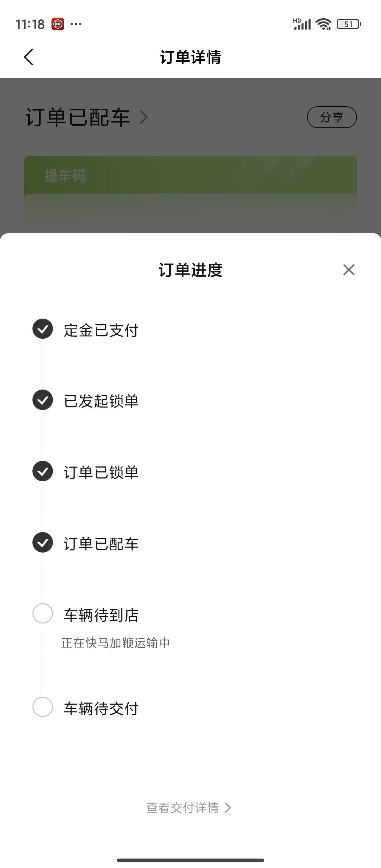Tap the red bank notification icon
Screen dimensions: 381x868
tap(58, 24)
